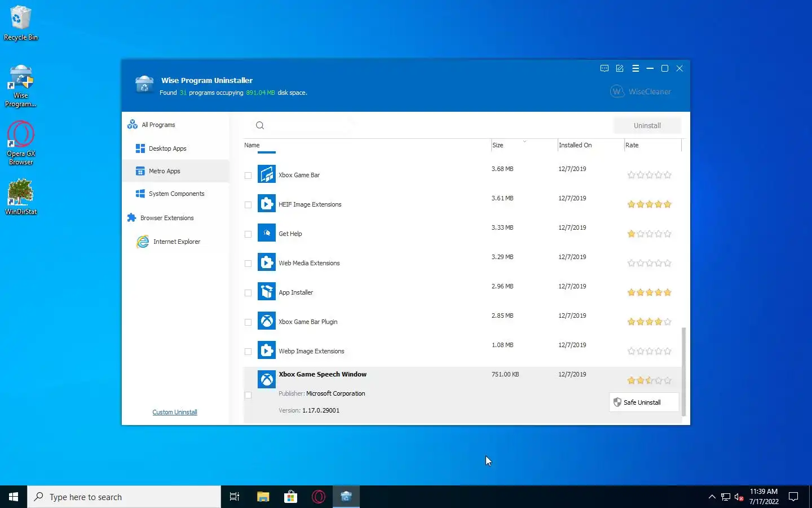Click the network icon in system tray
The width and height of the screenshot is (812, 508).
(726, 497)
